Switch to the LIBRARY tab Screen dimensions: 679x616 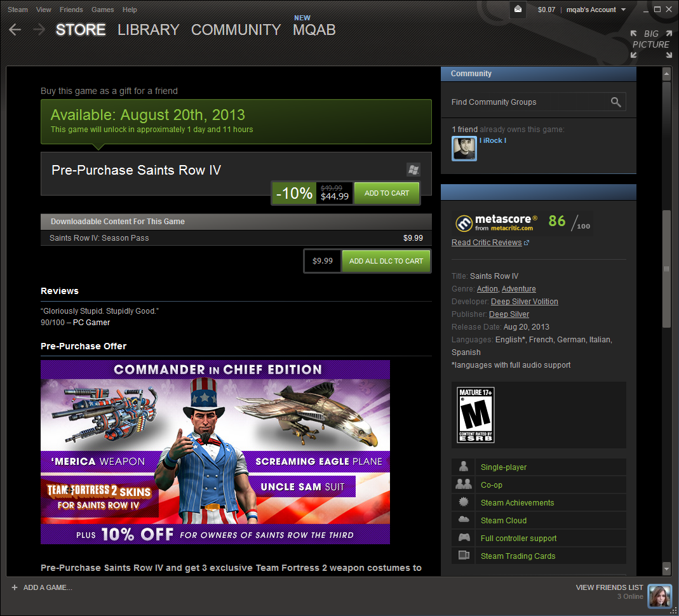(x=148, y=30)
